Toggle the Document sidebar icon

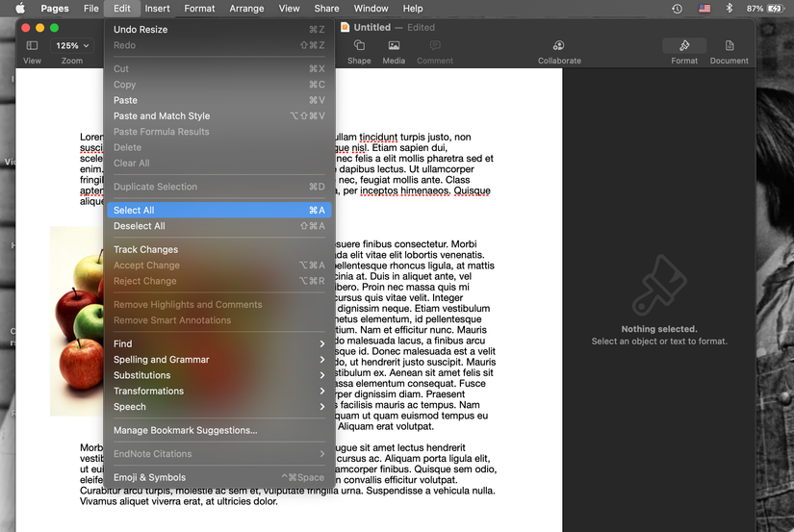click(x=730, y=45)
